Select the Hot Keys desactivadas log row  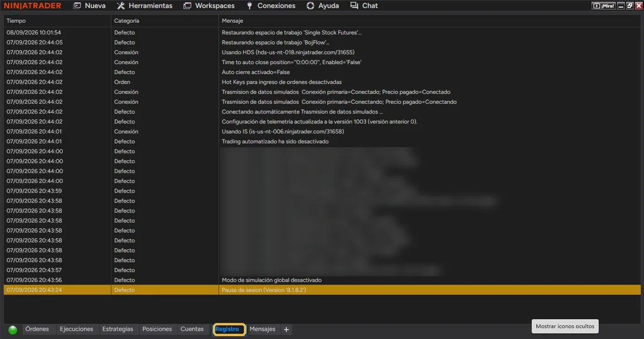click(x=322, y=82)
